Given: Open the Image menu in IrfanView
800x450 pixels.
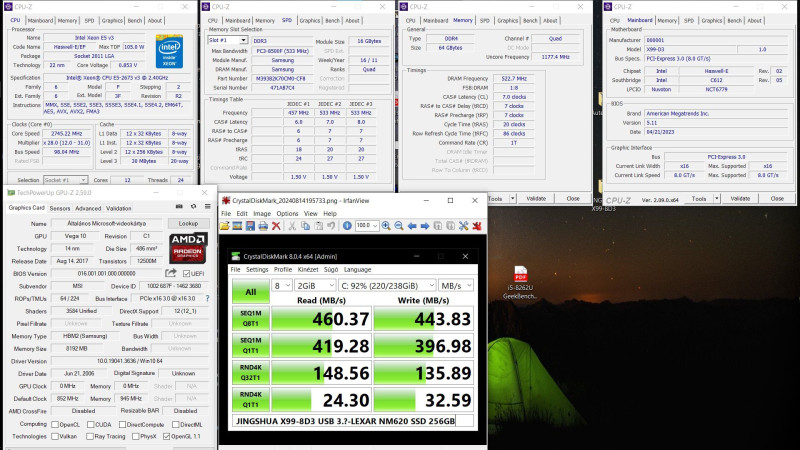Looking at the screenshot, I should coord(262,213).
